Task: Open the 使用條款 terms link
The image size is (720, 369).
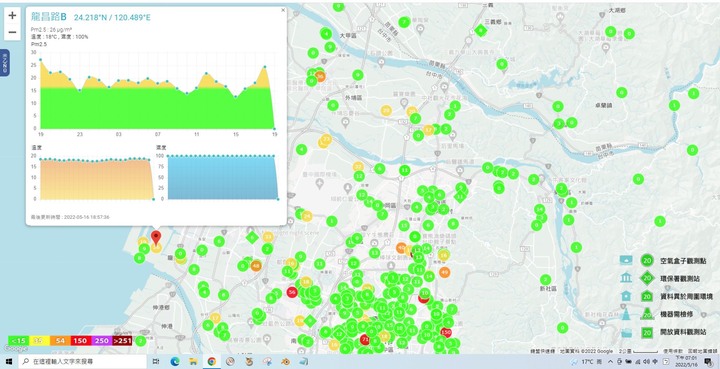Action: pyautogui.click(x=672, y=351)
